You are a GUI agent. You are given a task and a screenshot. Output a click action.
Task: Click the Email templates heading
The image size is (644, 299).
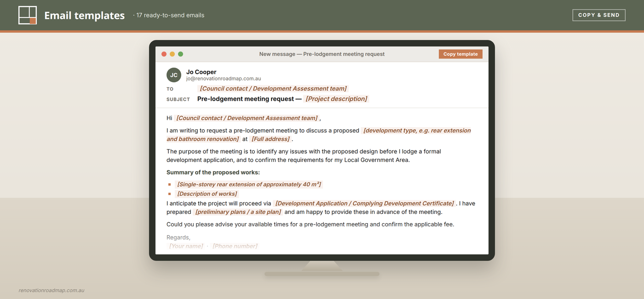[84, 15]
